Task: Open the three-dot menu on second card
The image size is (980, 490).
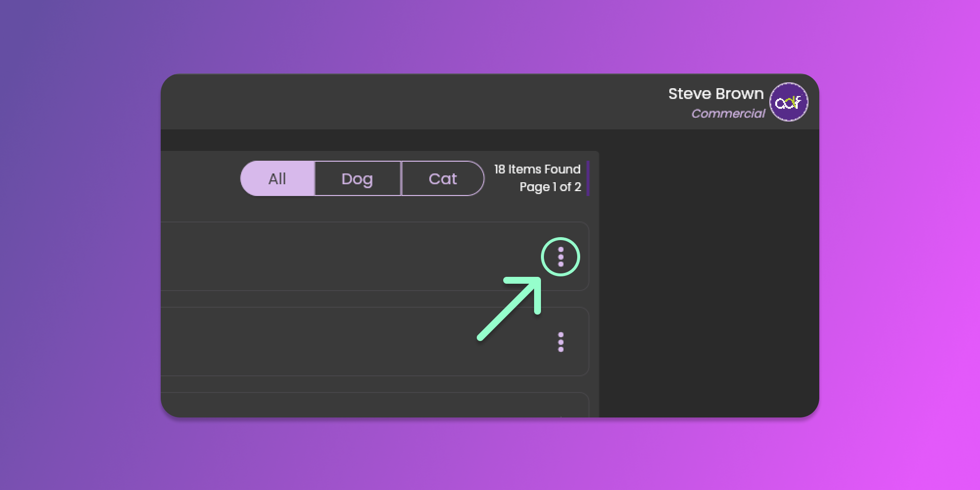Action: 561,342
